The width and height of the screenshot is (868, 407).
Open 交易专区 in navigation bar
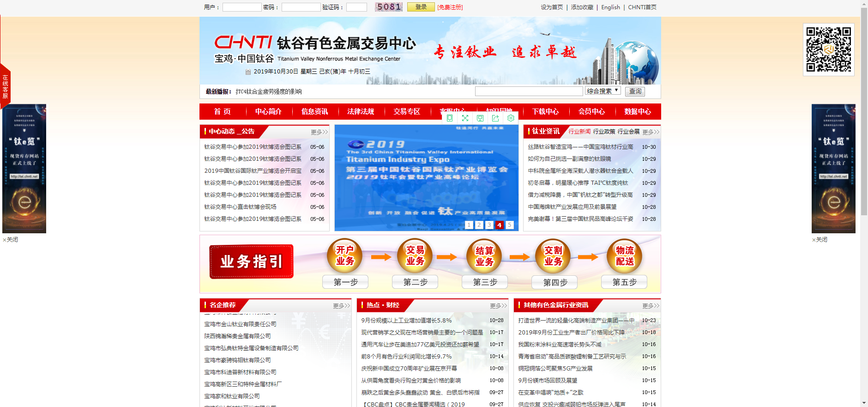click(407, 111)
